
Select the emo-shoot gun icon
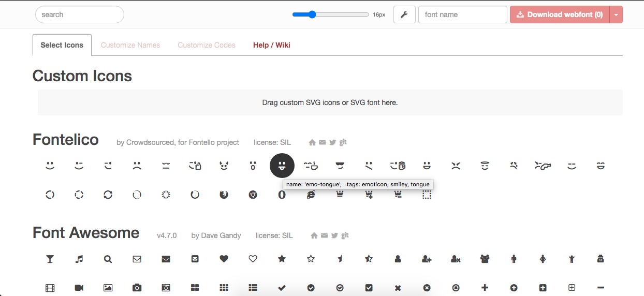(543, 166)
